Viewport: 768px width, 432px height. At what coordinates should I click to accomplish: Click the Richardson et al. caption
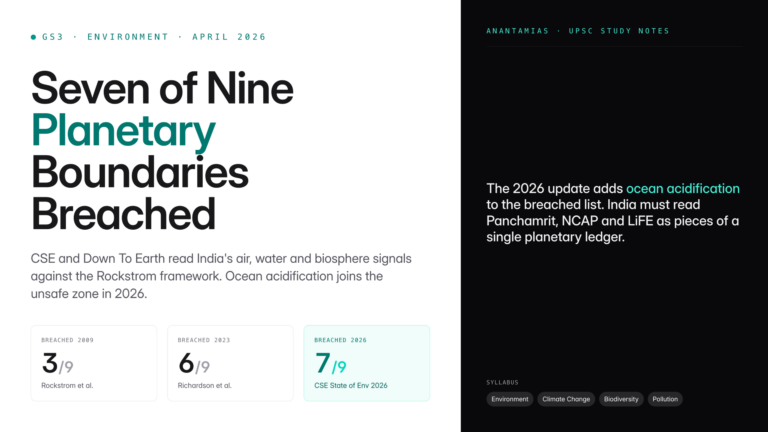click(x=205, y=385)
